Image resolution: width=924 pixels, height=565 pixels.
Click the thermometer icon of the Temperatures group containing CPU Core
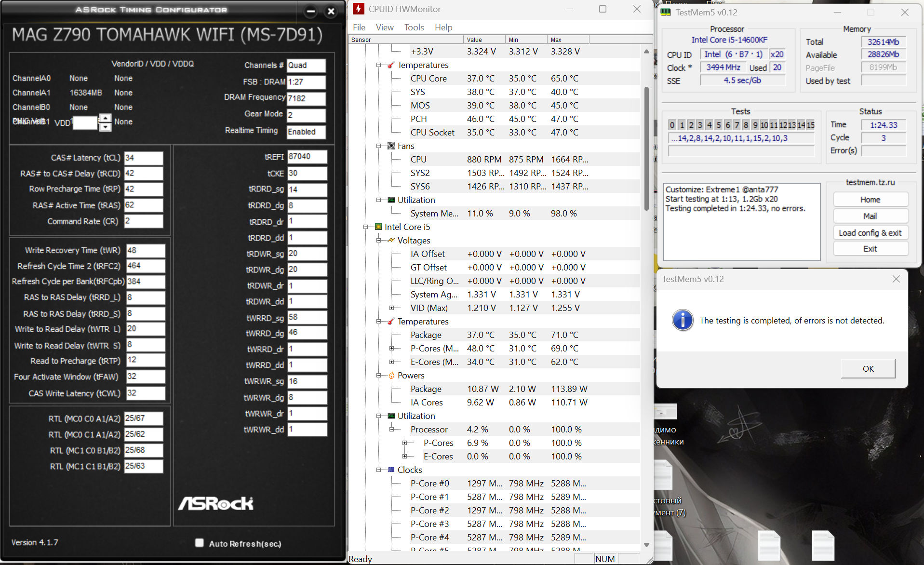click(391, 65)
